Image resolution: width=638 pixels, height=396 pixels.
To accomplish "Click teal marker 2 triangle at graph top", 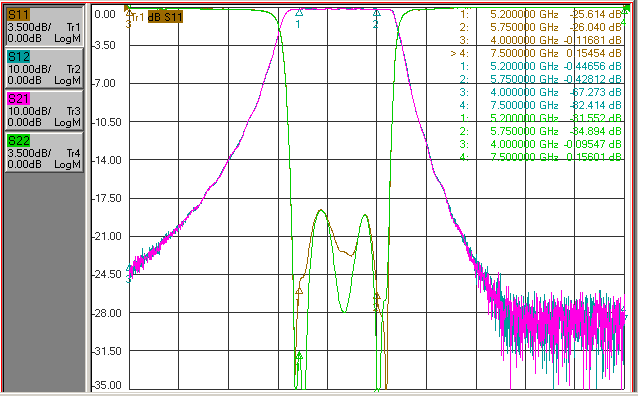I will 377,13.
